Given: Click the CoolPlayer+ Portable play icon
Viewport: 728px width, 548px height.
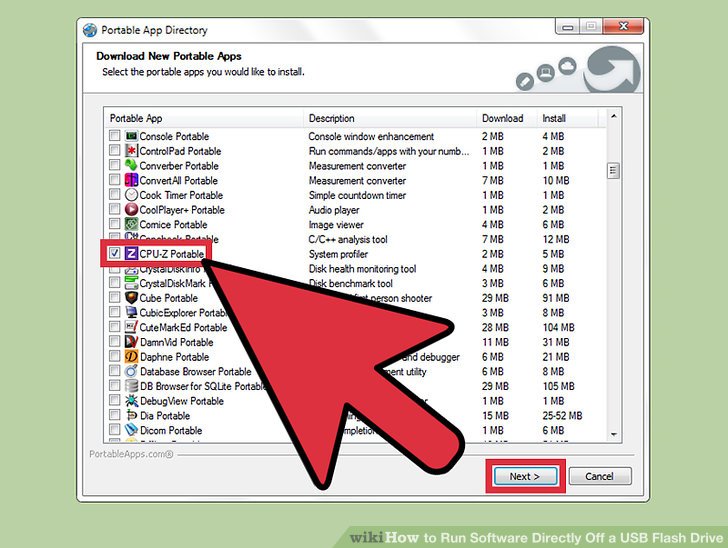Looking at the screenshot, I should pos(131,209).
